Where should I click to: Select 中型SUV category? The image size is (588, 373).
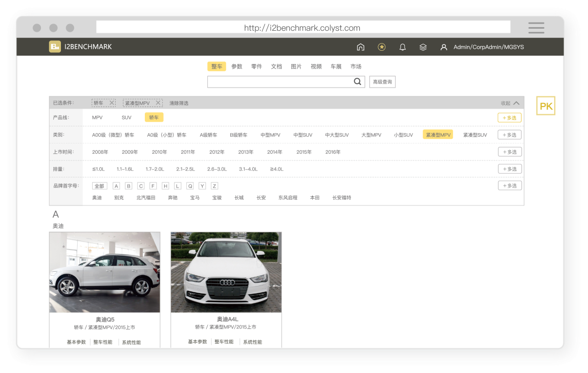pyautogui.click(x=302, y=135)
